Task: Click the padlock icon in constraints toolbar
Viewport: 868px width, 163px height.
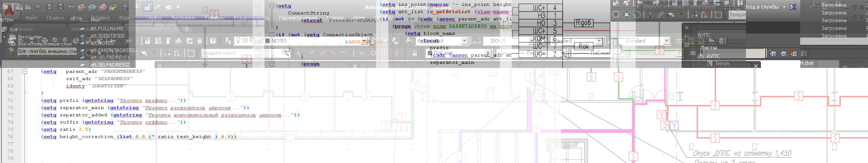Action: click(415, 53)
